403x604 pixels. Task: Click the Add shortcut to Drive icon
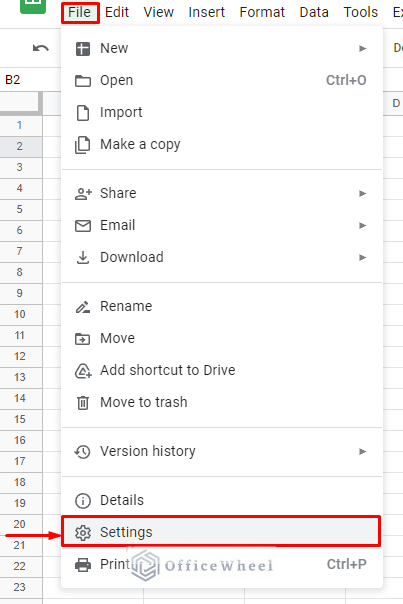pyautogui.click(x=83, y=371)
